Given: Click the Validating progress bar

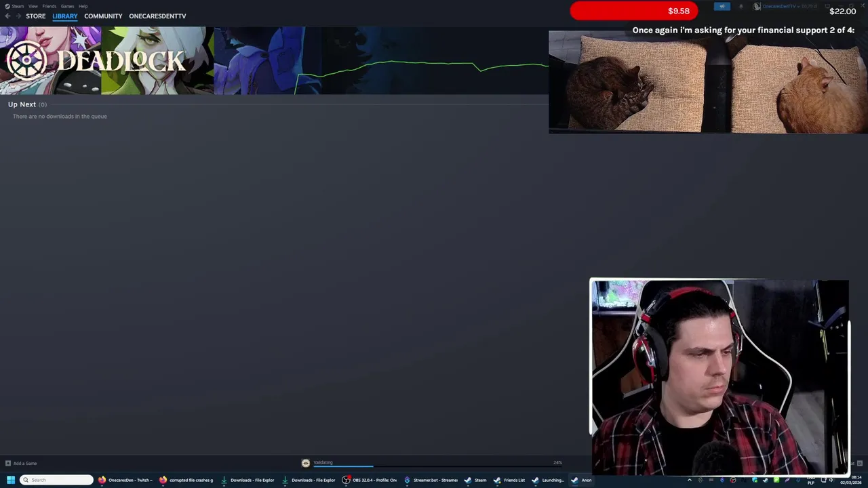Looking at the screenshot, I should click(437, 466).
